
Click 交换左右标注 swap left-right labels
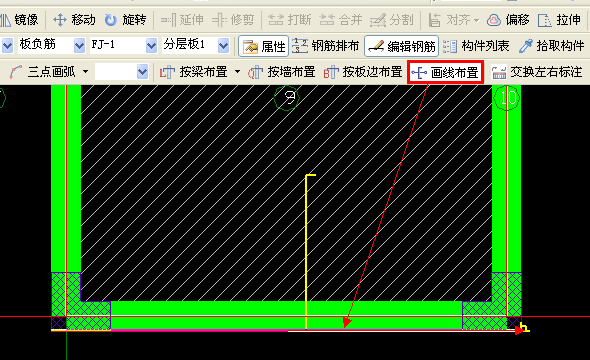tap(537, 71)
